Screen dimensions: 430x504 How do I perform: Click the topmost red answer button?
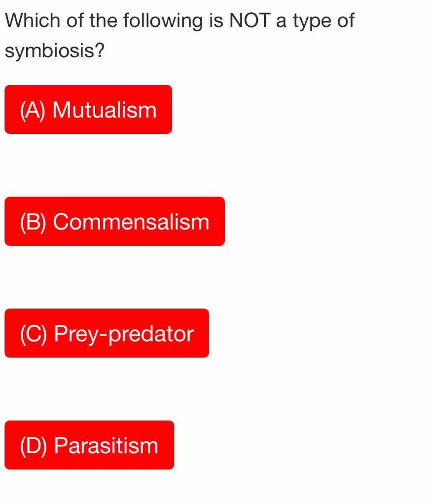(x=88, y=109)
